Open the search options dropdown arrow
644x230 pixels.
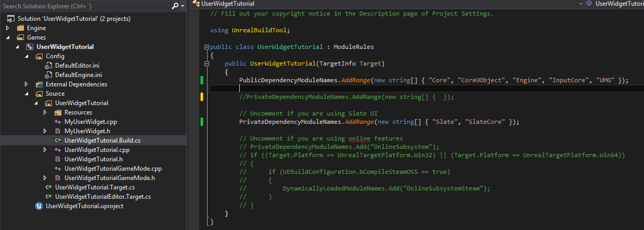tap(182, 6)
